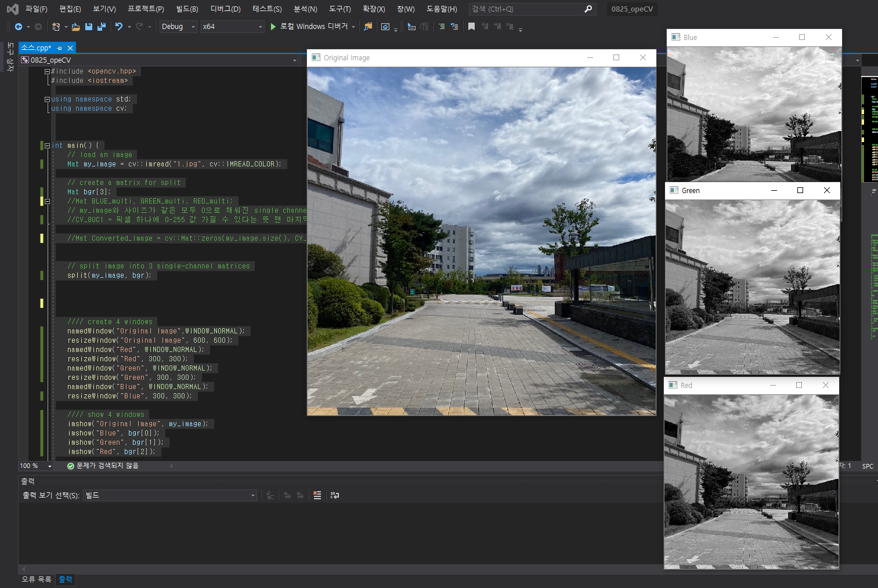Maximize the Original Image window
Image resolution: width=878 pixels, height=588 pixels.
click(616, 57)
